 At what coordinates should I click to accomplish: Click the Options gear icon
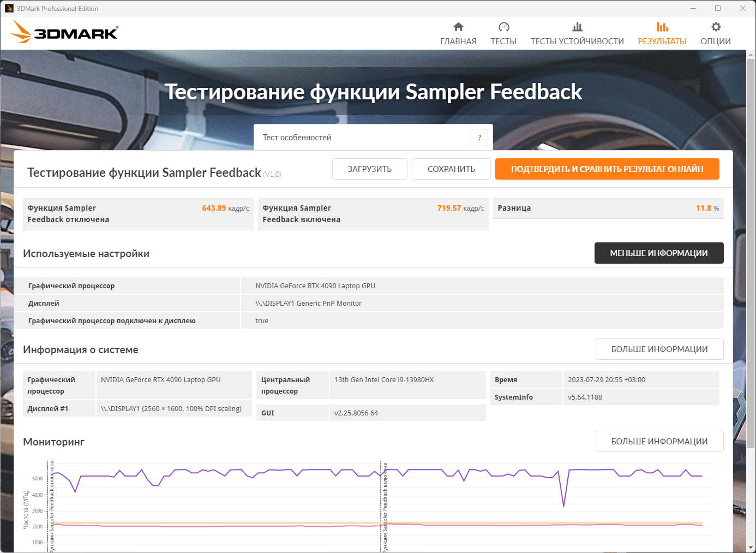[716, 27]
